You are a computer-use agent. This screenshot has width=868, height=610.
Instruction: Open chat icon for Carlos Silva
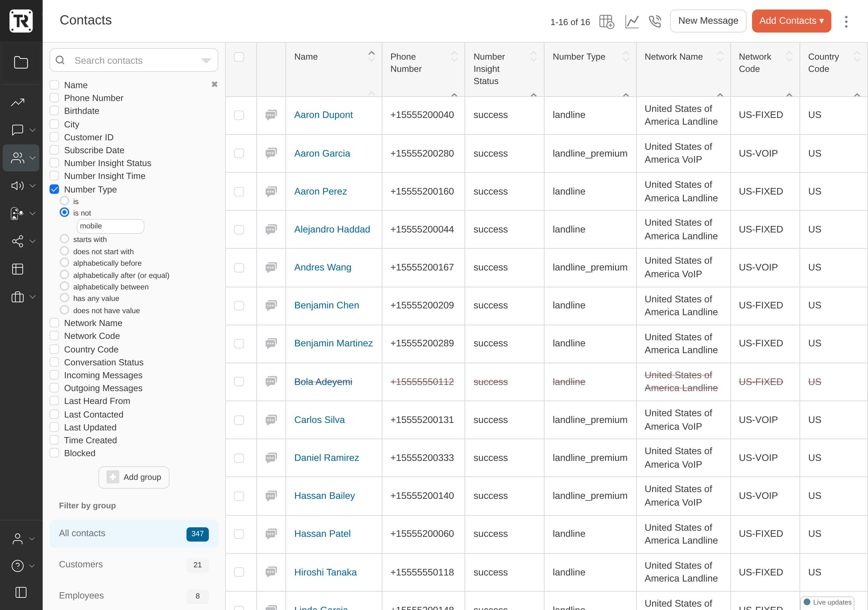(271, 420)
